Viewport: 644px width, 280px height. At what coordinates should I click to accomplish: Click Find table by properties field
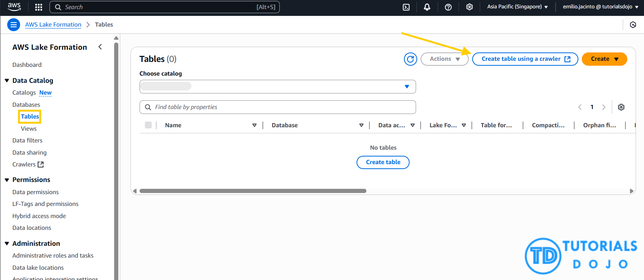pos(278,107)
